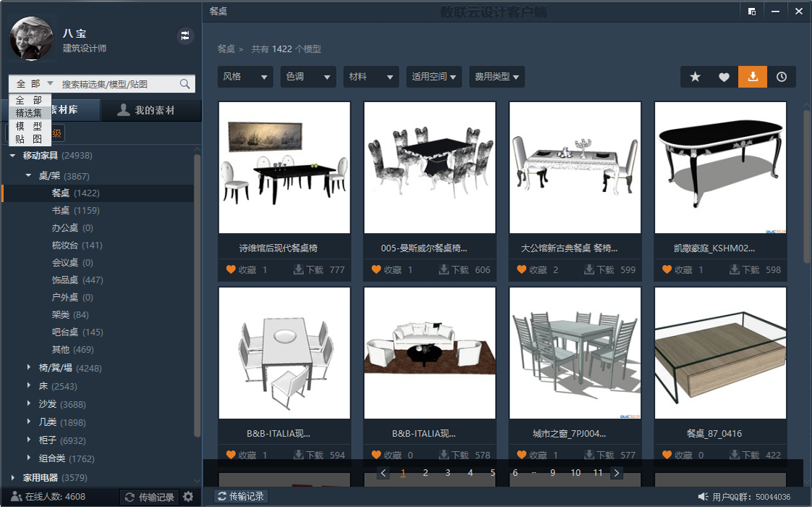Viewport: 812px width, 507px height.
Task: Click the search input field
Action: [x=119, y=84]
